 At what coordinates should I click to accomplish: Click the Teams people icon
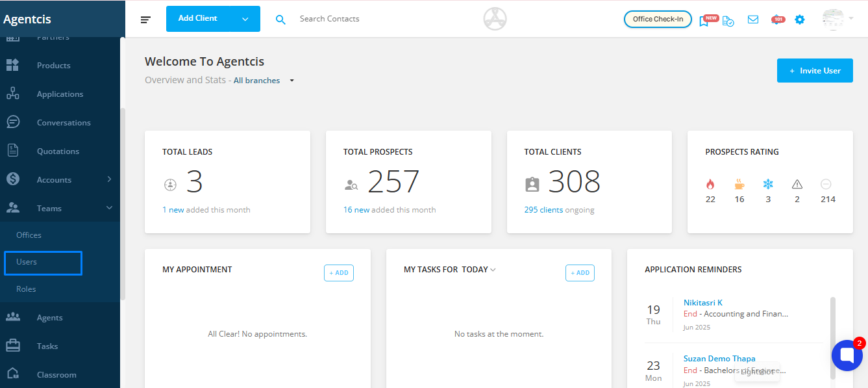tap(12, 208)
